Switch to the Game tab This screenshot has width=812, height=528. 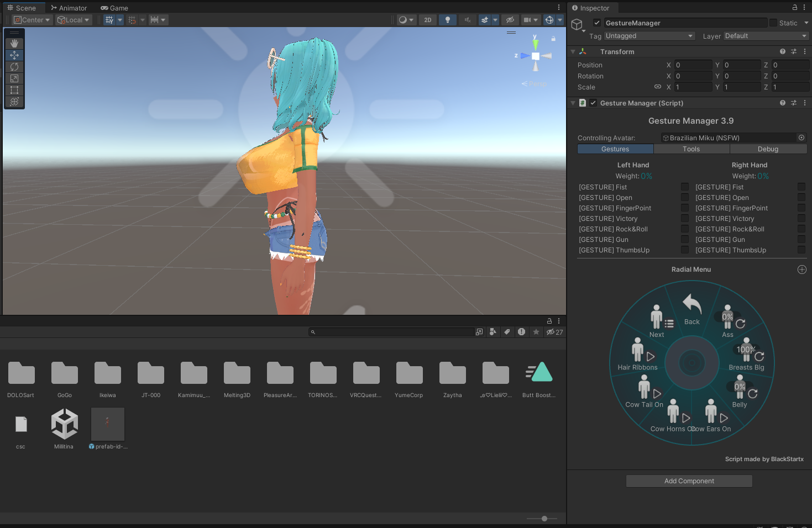pyautogui.click(x=114, y=8)
